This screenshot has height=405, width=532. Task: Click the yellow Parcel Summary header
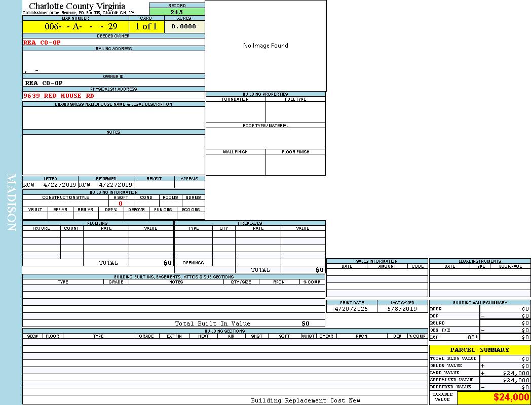(479, 350)
